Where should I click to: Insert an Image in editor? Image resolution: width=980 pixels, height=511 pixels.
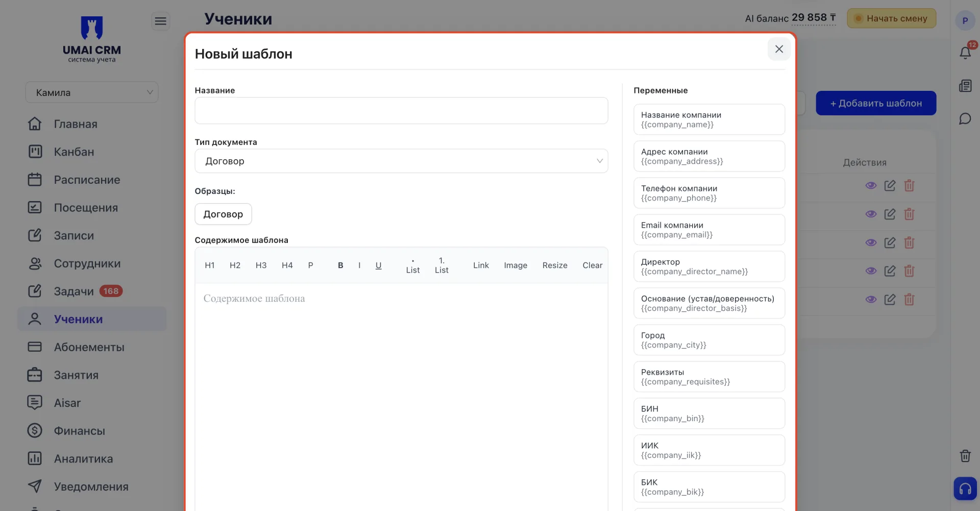tap(516, 265)
